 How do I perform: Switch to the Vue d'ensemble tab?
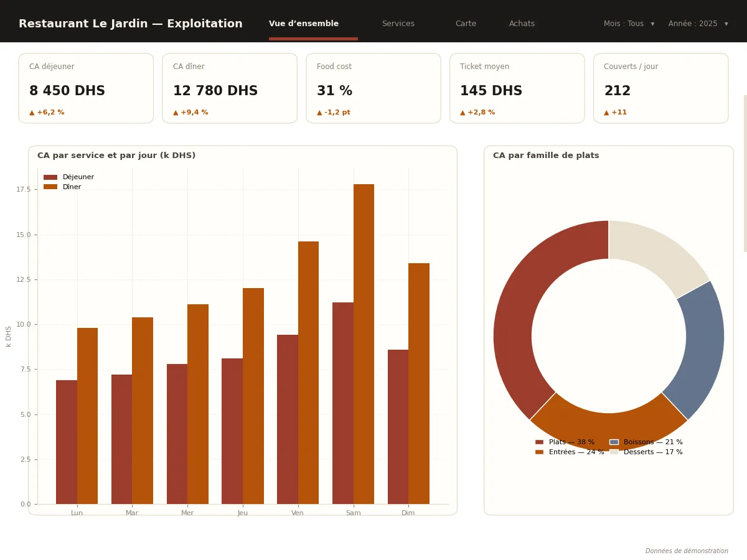[304, 24]
